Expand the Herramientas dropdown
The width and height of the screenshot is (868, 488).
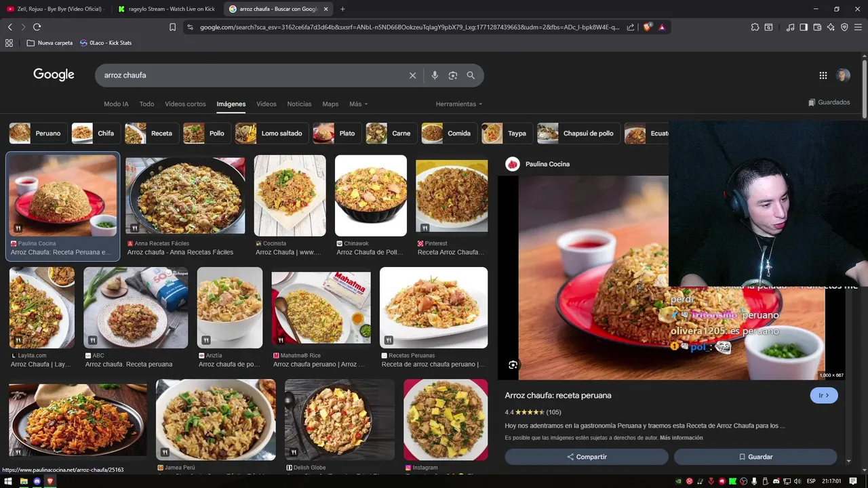tap(459, 104)
